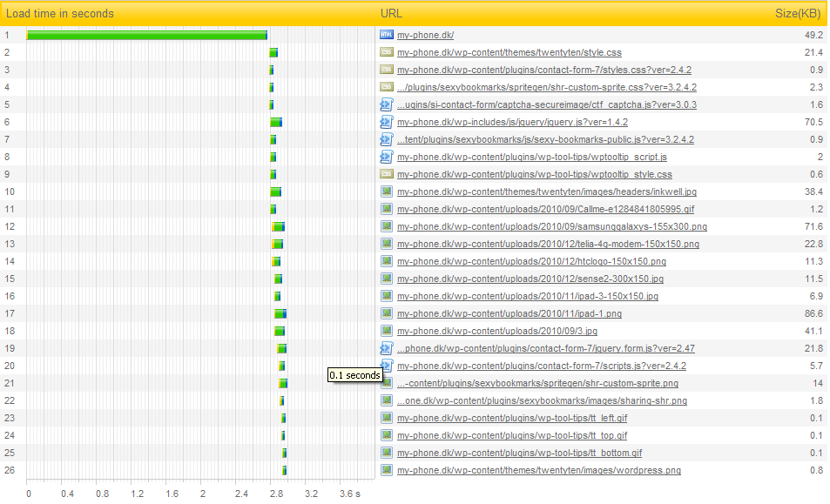Open the headers/inkwell.jpg link
The image size is (830, 504).
547,192
